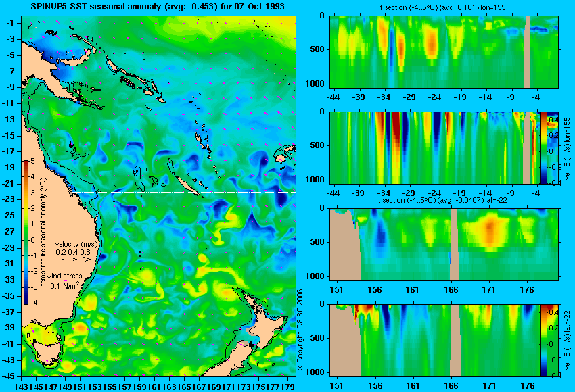Click the -4 value on temperature color bar
Image resolution: width=575 pixels, height=392 pixels.
(32, 303)
